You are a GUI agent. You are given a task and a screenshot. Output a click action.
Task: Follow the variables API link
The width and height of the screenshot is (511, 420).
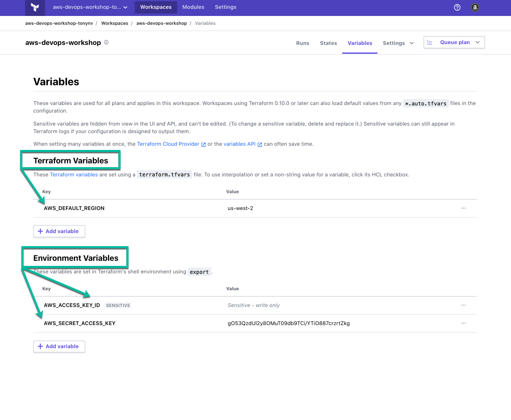click(239, 144)
